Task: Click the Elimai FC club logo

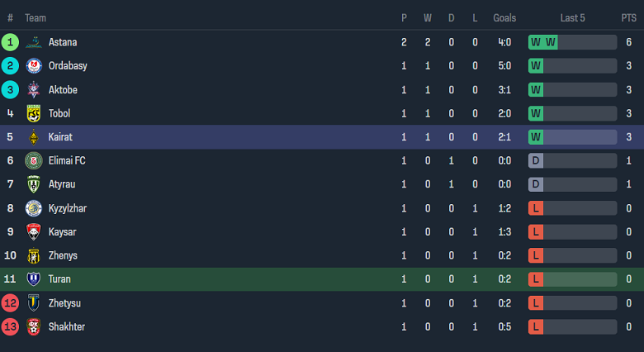Action: (34, 161)
